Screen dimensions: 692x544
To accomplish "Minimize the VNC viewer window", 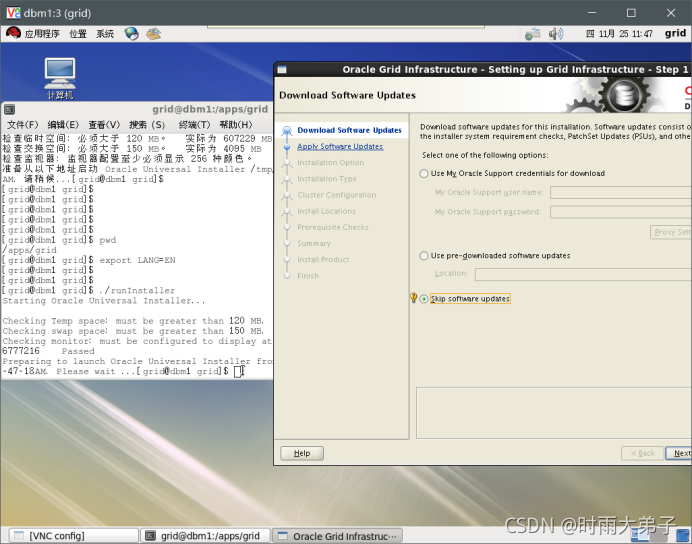I will (592, 13).
